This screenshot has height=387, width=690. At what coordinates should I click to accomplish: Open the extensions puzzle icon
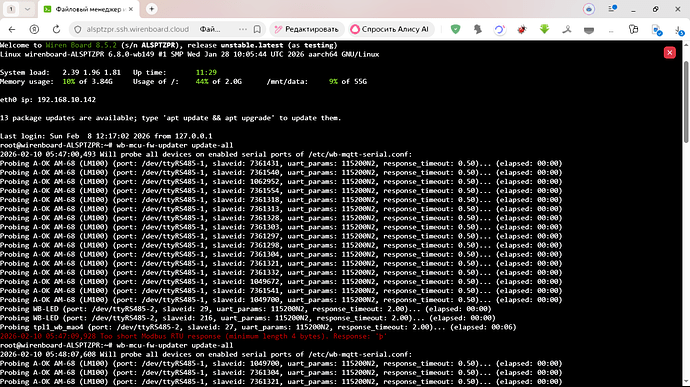[633, 29]
